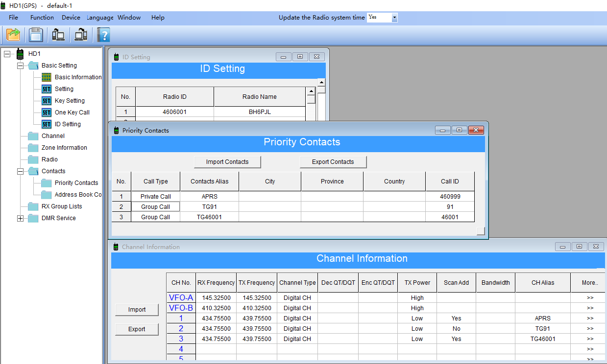Open Zone Information folder
Viewport: 607px width, 364px height.
point(64,148)
